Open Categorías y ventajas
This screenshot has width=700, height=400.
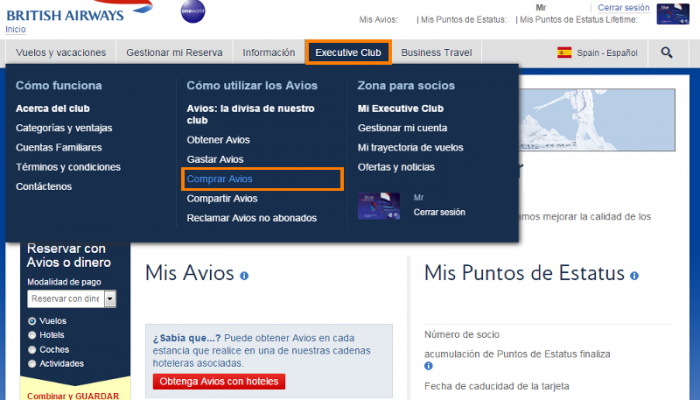tap(64, 128)
